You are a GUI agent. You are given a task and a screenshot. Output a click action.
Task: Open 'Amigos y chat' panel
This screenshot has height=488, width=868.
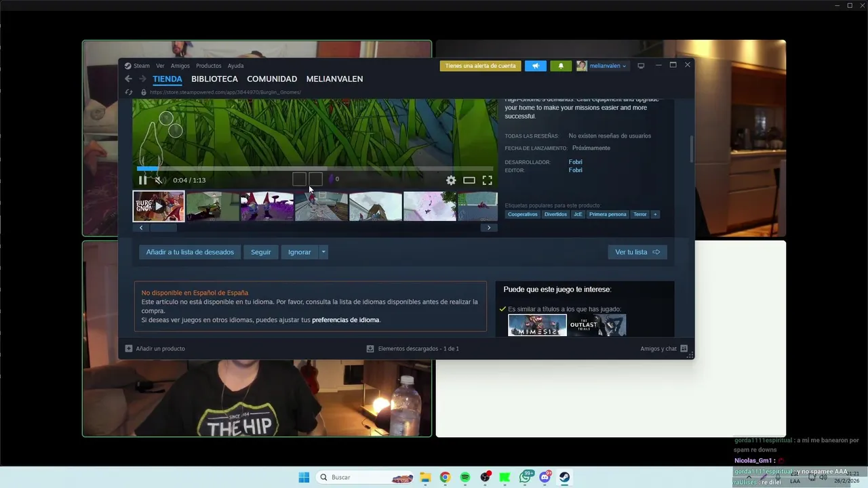pos(664,348)
